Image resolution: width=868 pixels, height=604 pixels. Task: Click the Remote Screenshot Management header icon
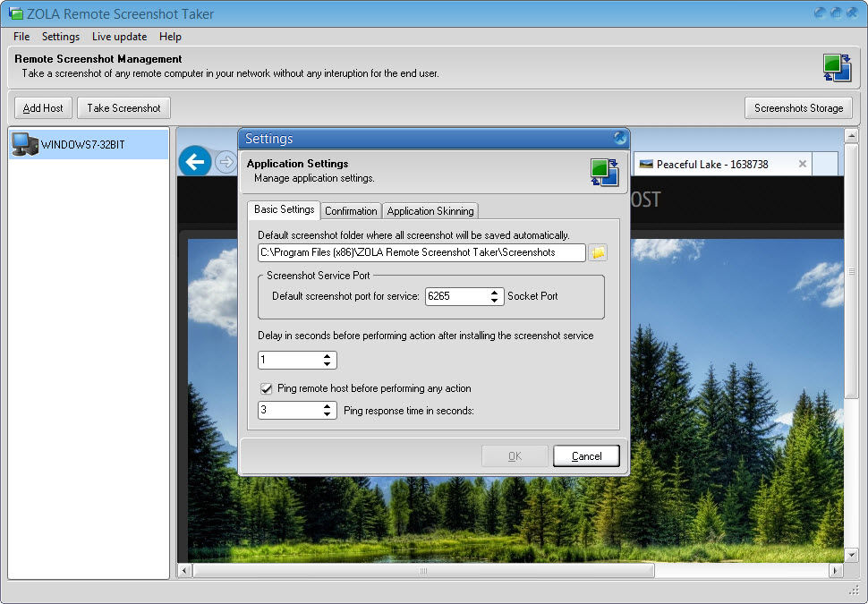pos(837,67)
